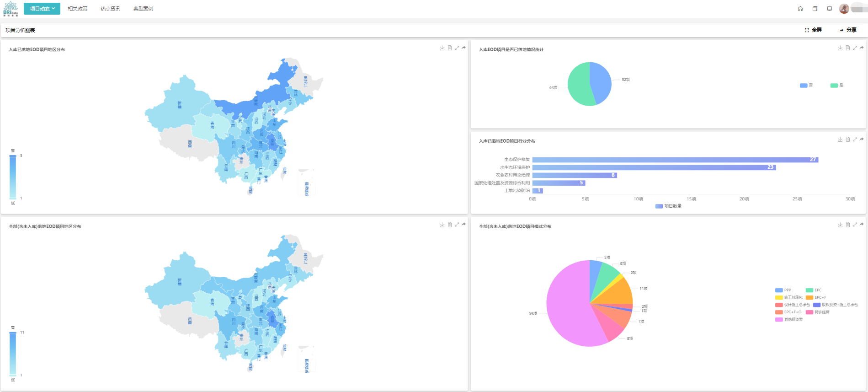Image resolution: width=868 pixels, height=392 pixels.
Task: Download the 全部(含未入库)落地EOD项目地区分布 map
Action: (442, 225)
